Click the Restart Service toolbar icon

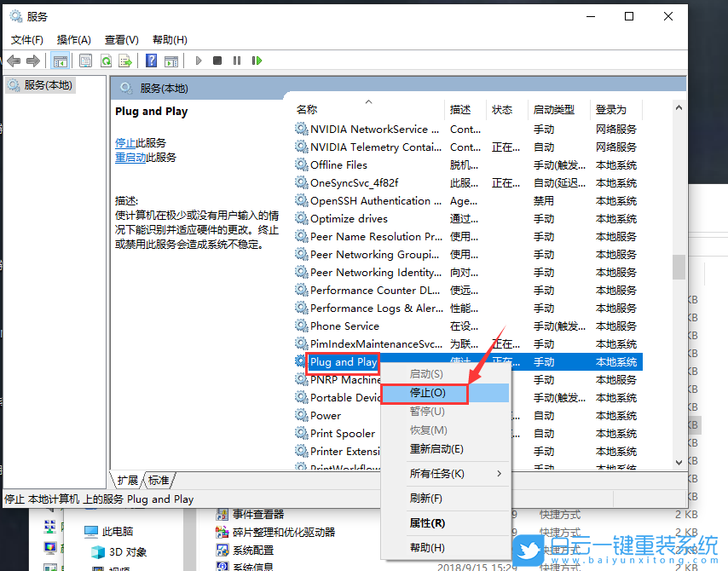(x=257, y=61)
